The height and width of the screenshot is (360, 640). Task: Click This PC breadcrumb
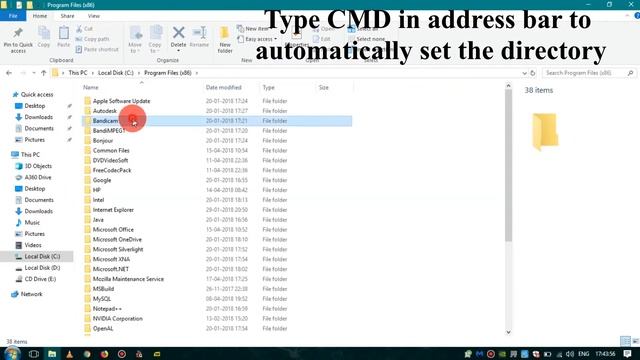[78, 73]
